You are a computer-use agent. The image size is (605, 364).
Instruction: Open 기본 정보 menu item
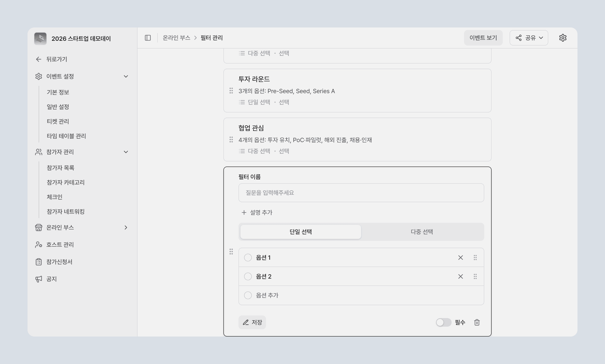(58, 92)
